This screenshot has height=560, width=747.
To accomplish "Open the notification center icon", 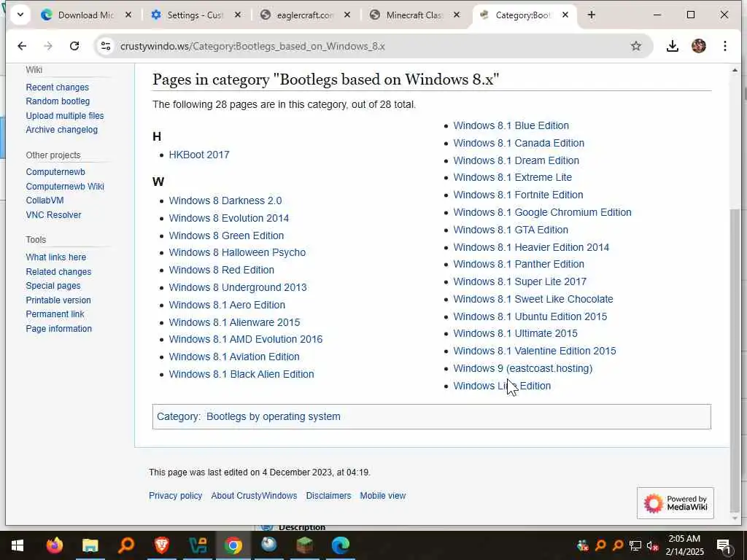I will (724, 545).
